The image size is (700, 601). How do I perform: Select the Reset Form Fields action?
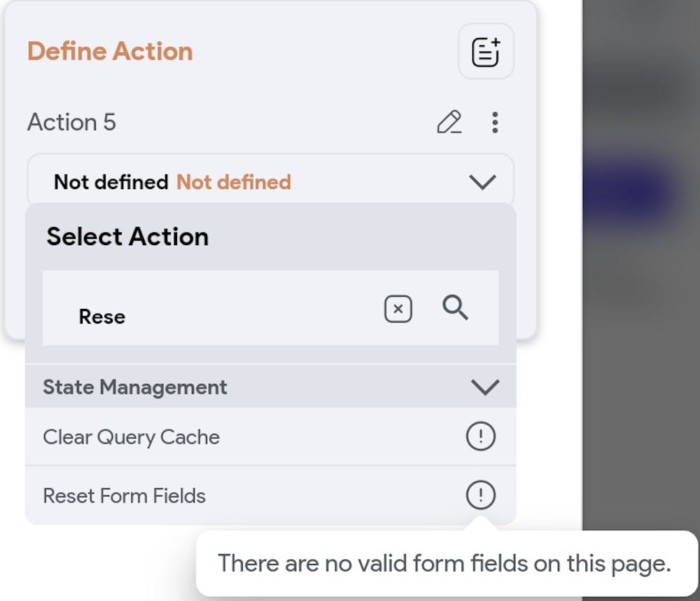click(x=125, y=496)
